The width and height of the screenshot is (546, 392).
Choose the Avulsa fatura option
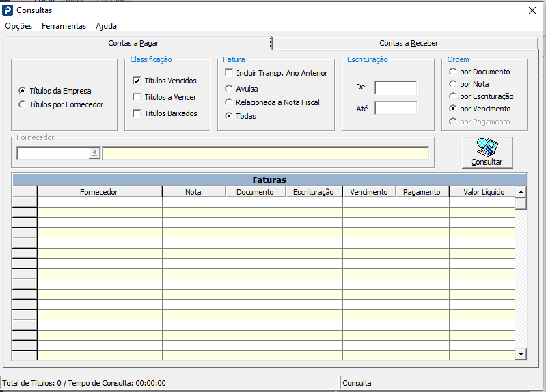(229, 89)
